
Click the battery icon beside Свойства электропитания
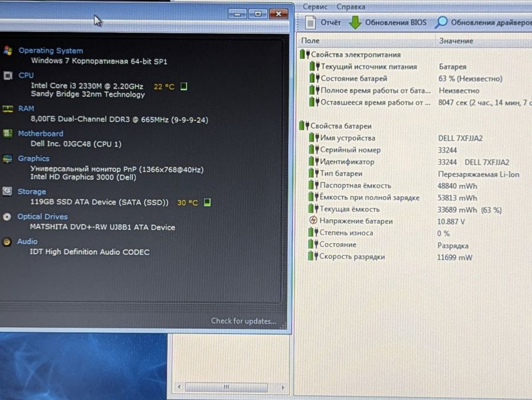[x=304, y=54]
